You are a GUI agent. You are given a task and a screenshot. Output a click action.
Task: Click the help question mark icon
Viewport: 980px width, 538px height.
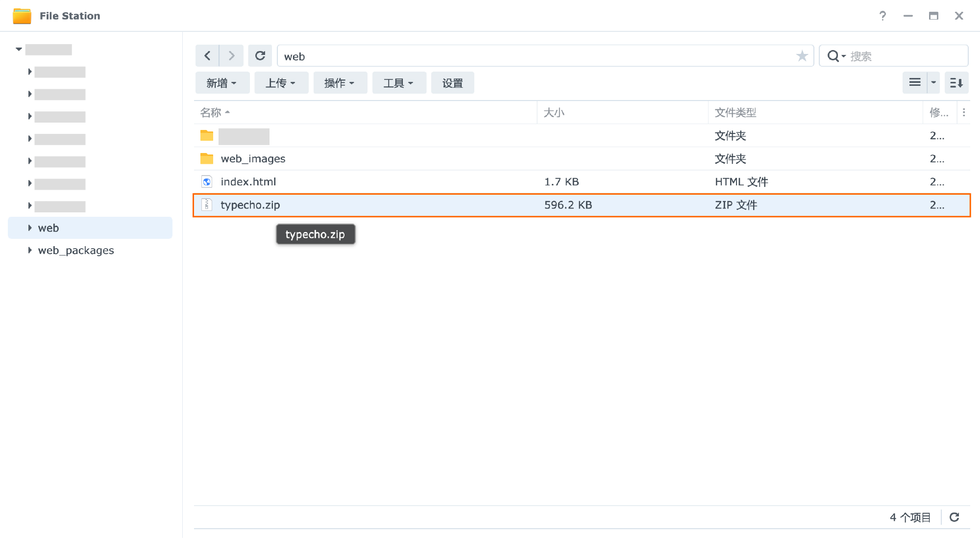point(882,16)
